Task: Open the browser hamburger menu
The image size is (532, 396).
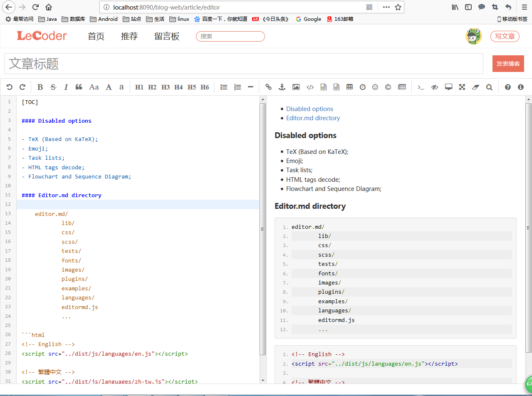Action: [x=524, y=7]
